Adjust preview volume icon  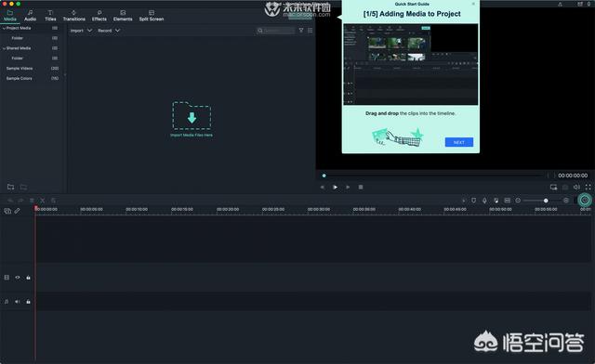[x=576, y=187]
